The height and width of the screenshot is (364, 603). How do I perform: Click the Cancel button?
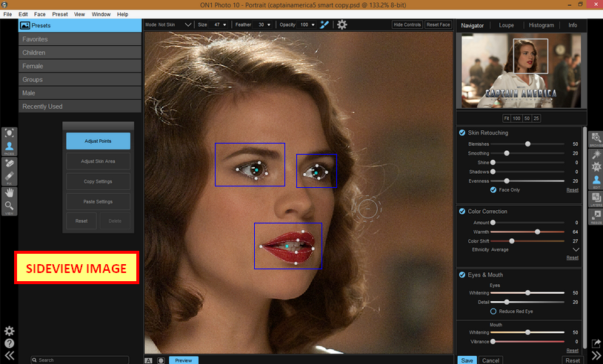490,360
